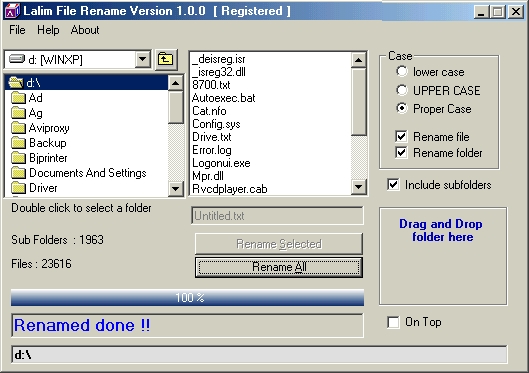
Task: Enable the On Top checkbox
Action: [393, 322]
